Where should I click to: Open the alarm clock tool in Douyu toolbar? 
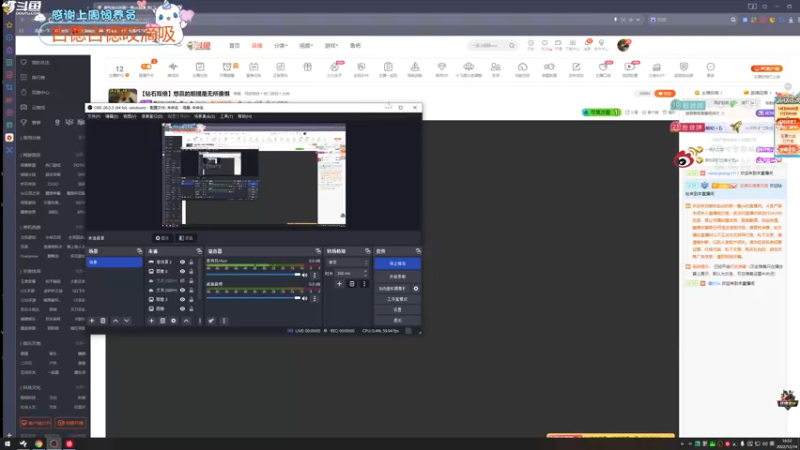pyautogui.click(x=227, y=67)
